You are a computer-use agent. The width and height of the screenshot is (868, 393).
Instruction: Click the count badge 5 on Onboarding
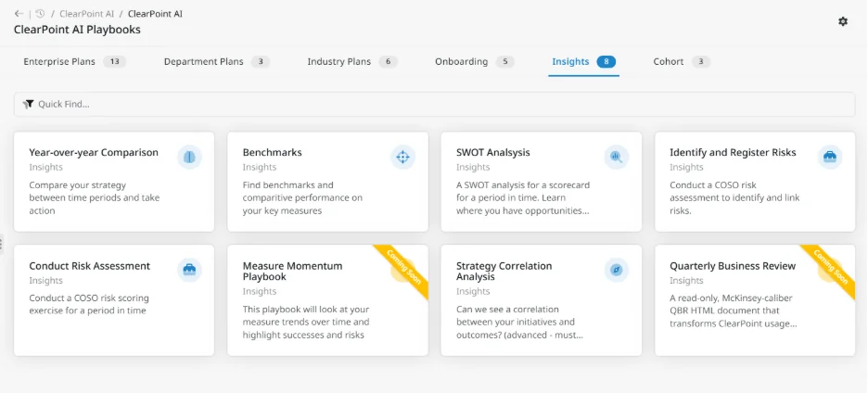[504, 61]
